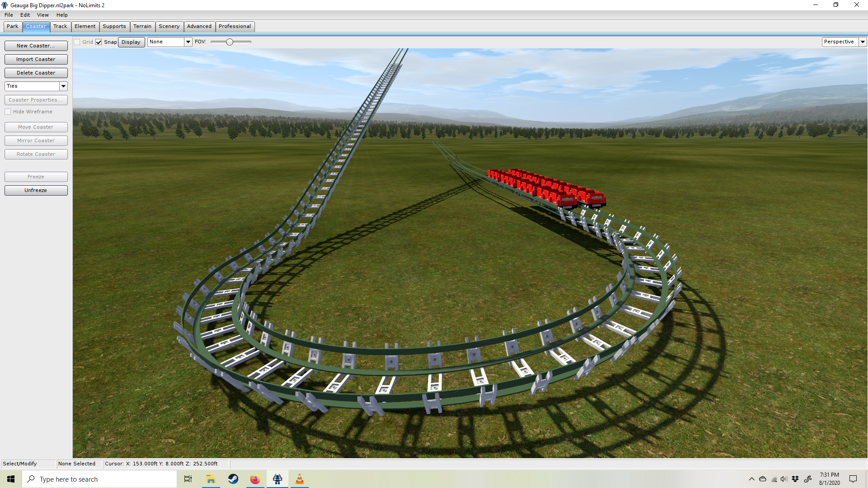Screen dimensions: 868x488
Task: Click the Import Coaster button
Action: pos(36,59)
